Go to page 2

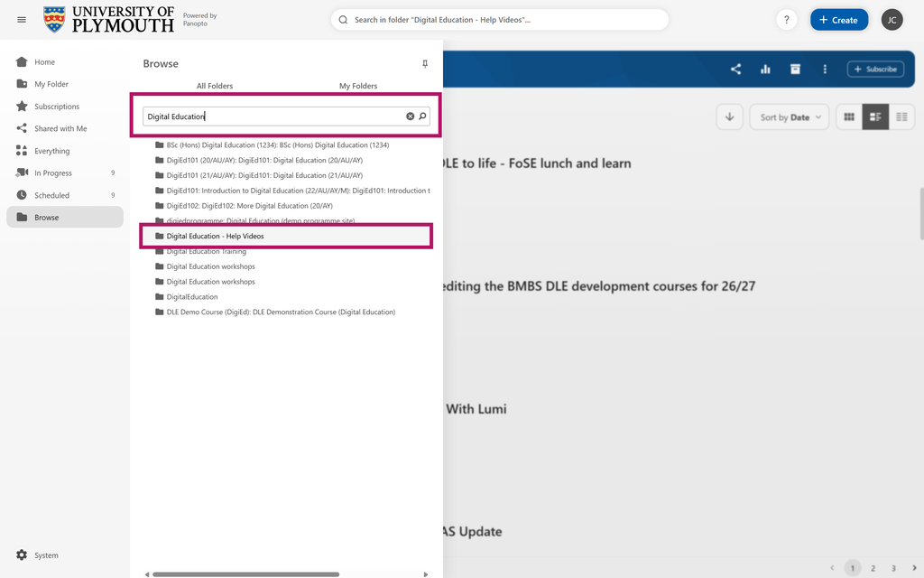click(873, 568)
